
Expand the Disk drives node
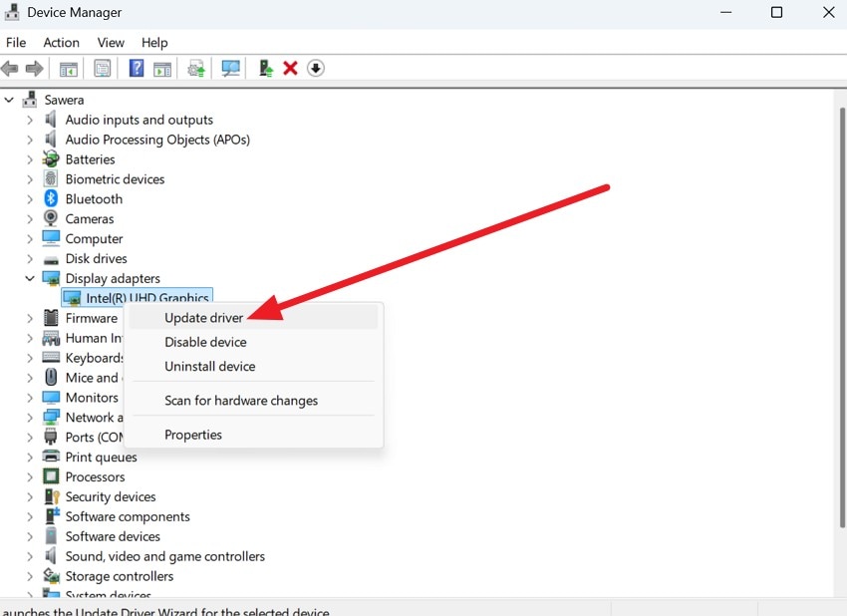coord(30,258)
